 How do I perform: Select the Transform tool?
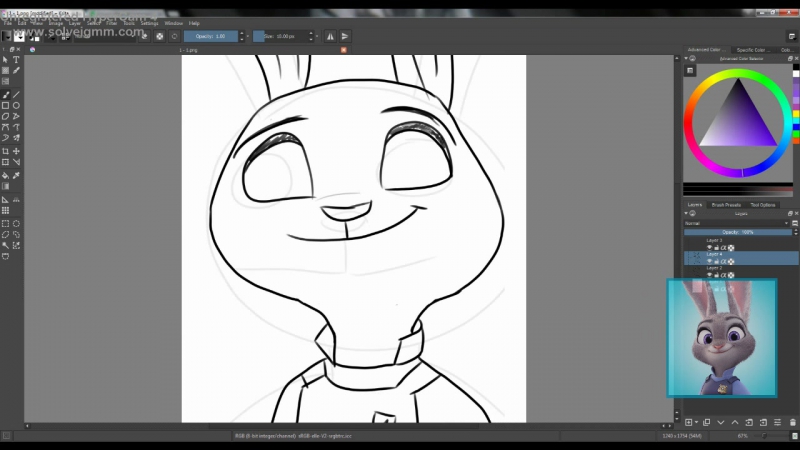(6, 162)
